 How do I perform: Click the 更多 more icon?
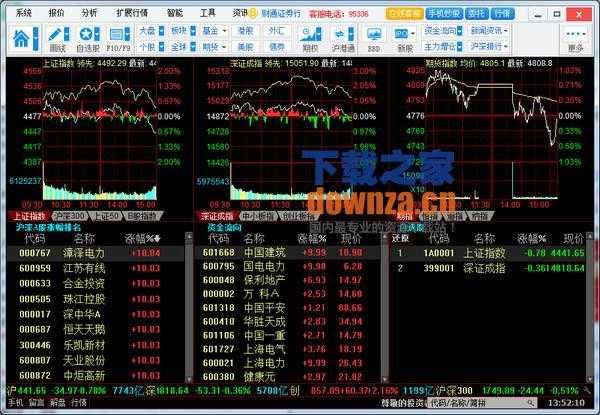click(574, 38)
